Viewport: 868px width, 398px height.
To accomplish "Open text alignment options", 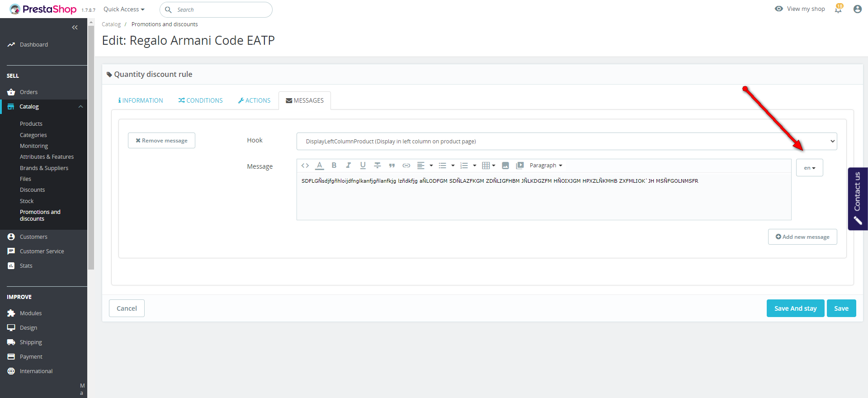I will [x=425, y=166].
